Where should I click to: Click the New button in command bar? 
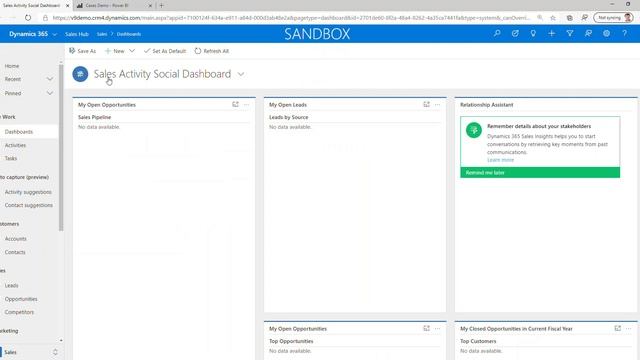tap(115, 51)
